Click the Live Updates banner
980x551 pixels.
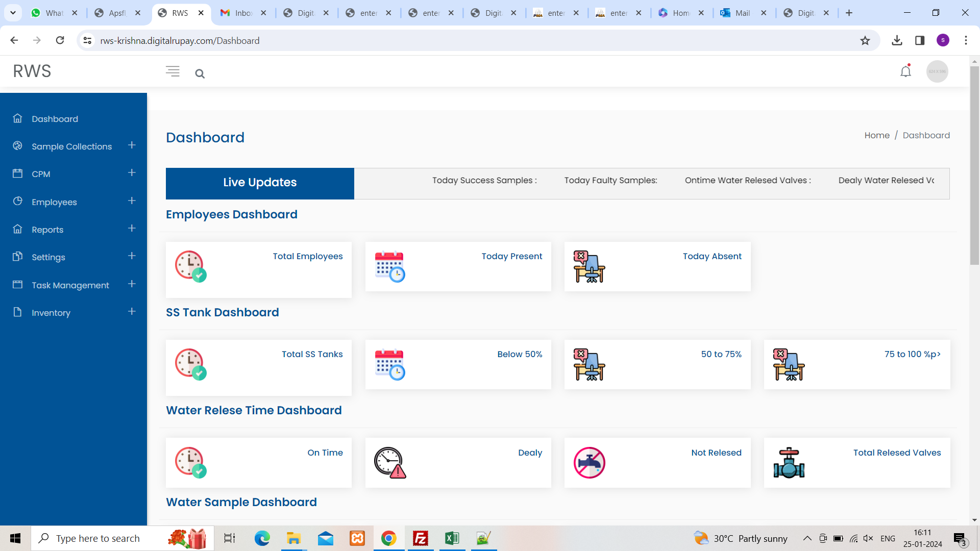pyautogui.click(x=260, y=183)
